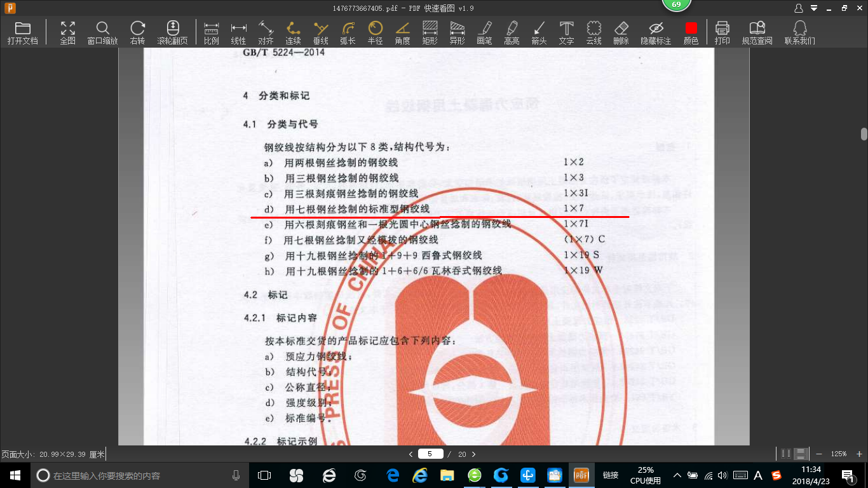
Task: Click the 全图 fit-page icon
Action: (67, 33)
